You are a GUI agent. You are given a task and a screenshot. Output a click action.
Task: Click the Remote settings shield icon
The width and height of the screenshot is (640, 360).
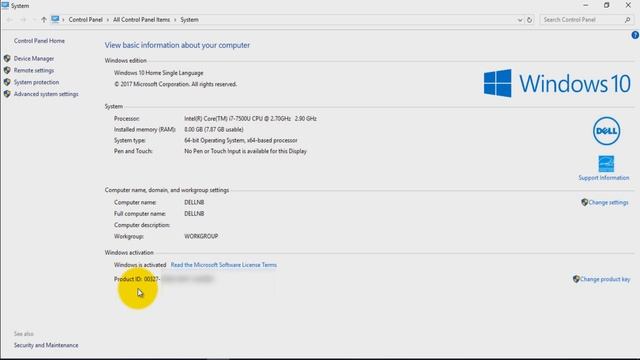pos(7,70)
